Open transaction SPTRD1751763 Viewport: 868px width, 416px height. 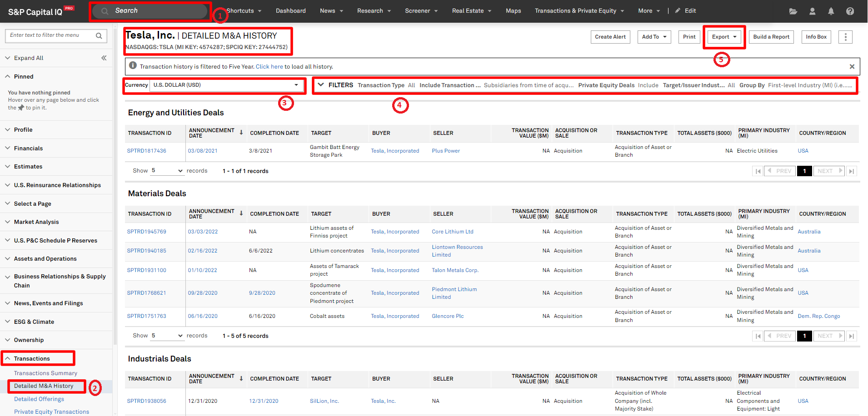(x=146, y=316)
